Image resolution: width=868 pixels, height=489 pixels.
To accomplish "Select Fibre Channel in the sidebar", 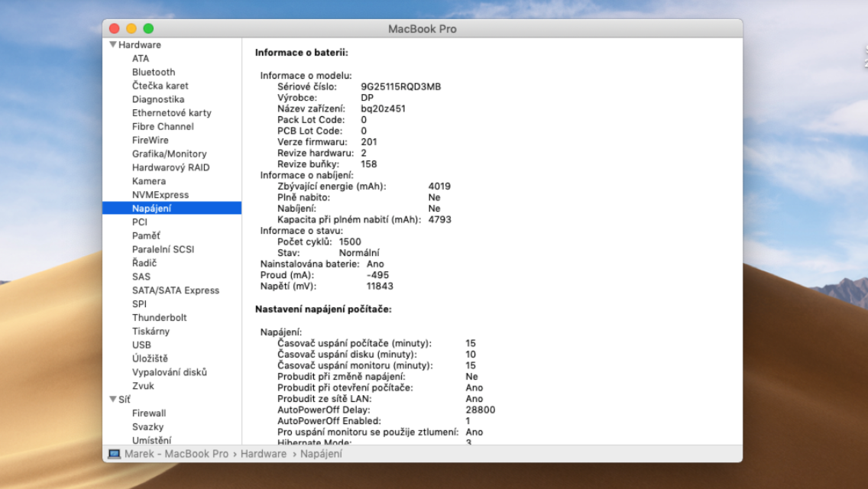I will coord(163,126).
